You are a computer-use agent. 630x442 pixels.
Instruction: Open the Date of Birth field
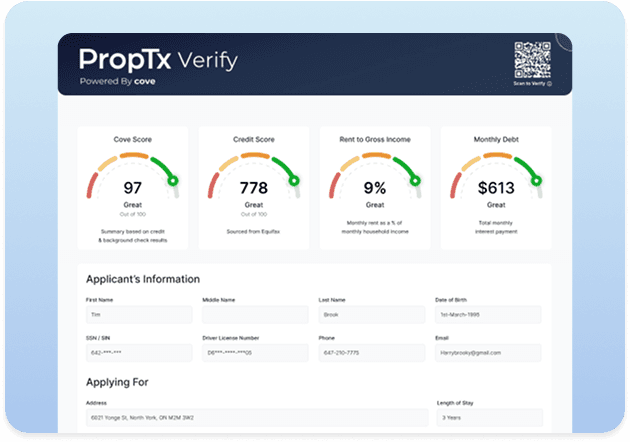(x=487, y=314)
